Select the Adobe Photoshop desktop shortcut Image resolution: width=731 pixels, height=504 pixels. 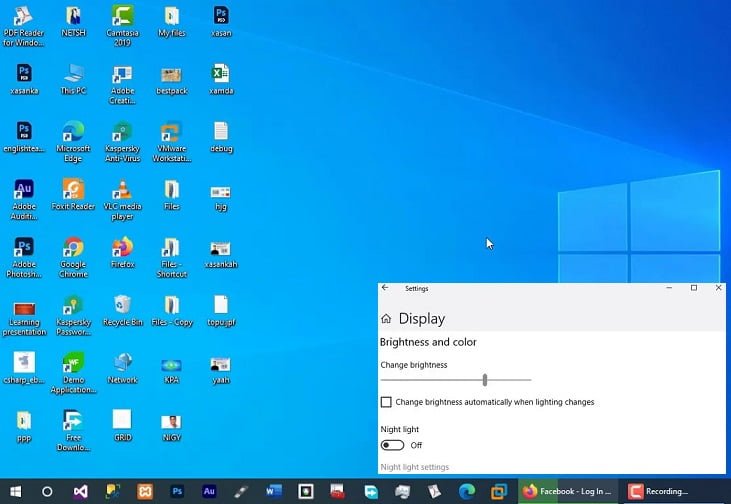[24, 258]
